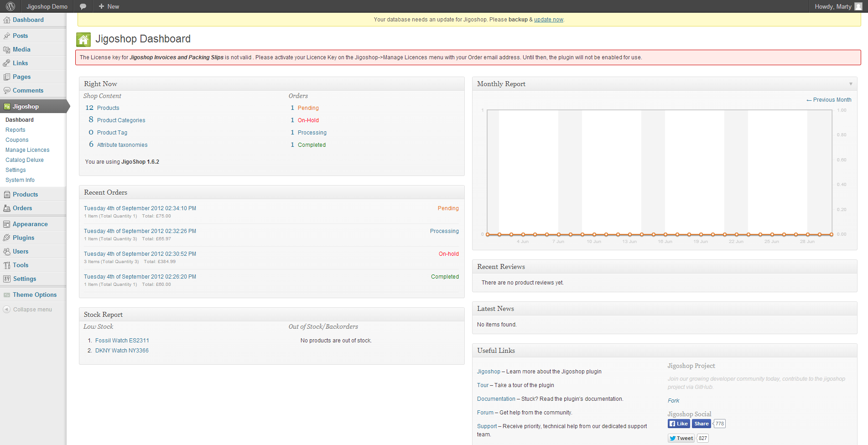868x445 pixels.
Task: Click the green Jigoshop menu icon
Action: point(7,107)
